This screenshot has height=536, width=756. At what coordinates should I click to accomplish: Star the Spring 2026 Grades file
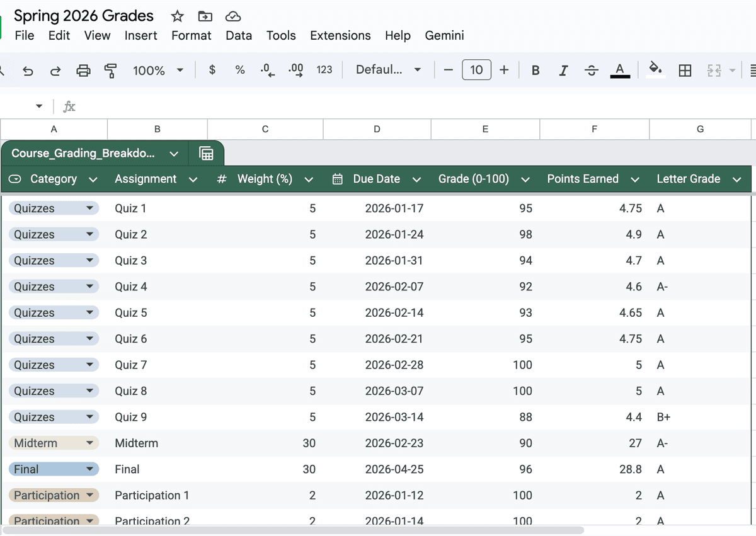[x=176, y=16]
